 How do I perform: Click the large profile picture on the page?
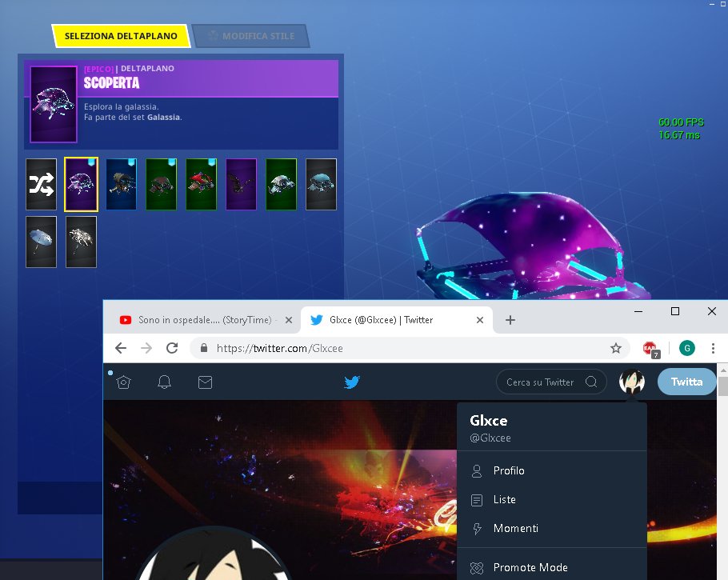[214, 554]
